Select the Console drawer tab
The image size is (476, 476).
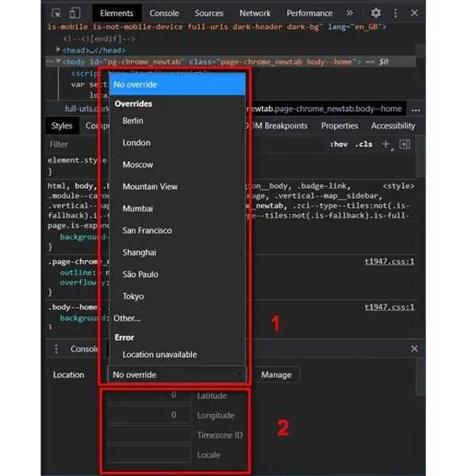(84, 349)
